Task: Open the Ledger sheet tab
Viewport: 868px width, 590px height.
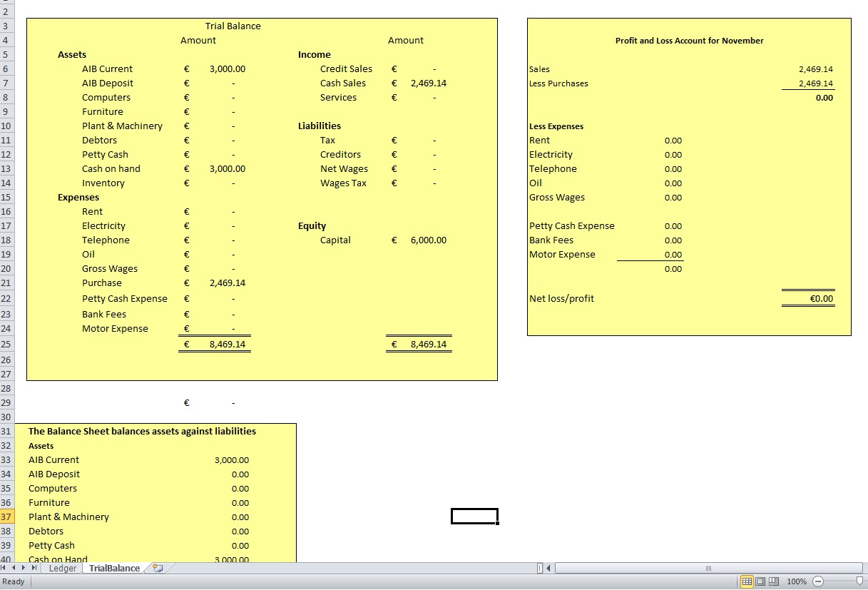Action: pos(63,569)
